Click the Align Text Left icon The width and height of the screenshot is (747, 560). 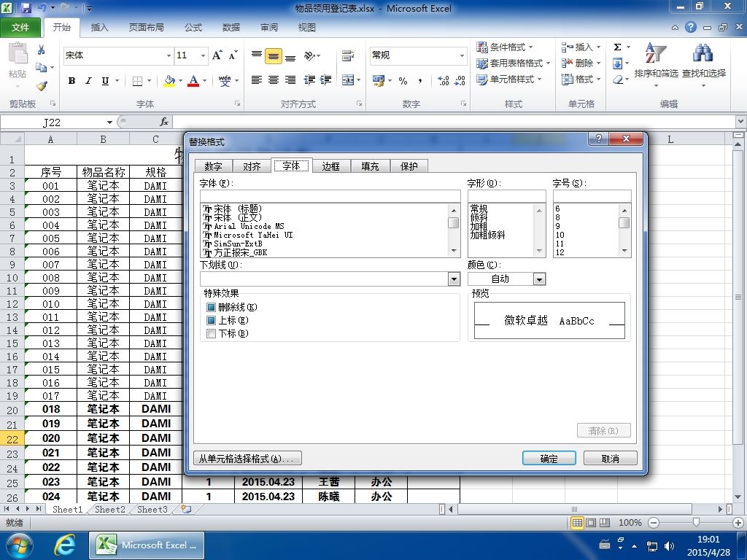[256, 80]
